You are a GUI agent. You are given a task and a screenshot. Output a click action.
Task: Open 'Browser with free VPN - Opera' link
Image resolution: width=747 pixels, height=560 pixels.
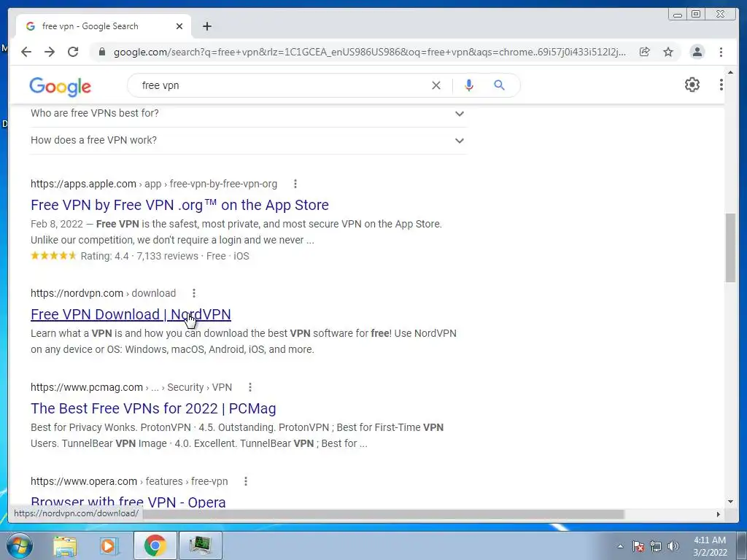(x=128, y=502)
